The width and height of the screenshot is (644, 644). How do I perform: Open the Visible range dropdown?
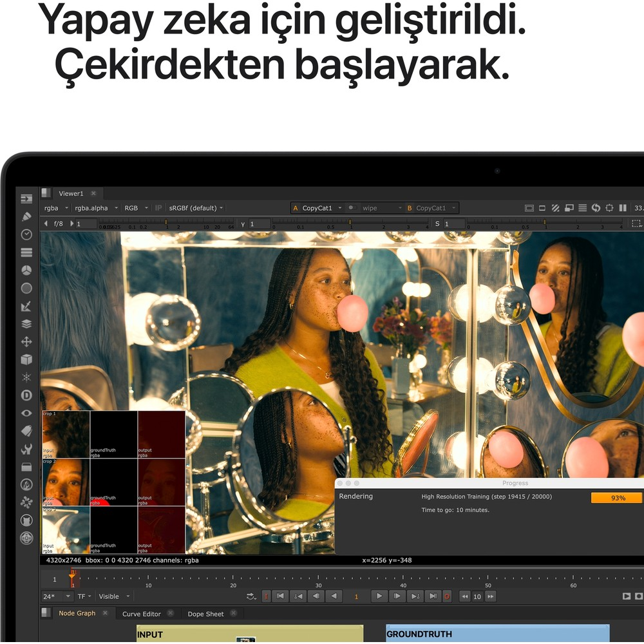pos(114,596)
